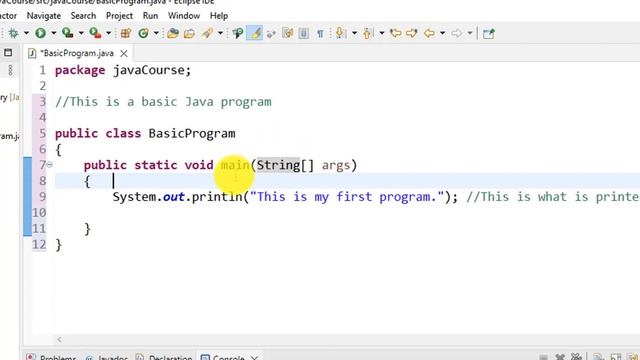This screenshot has width=640, height=360.
Task: Toggle Show Whitespace Characters pilcrow icon
Action: [320, 33]
